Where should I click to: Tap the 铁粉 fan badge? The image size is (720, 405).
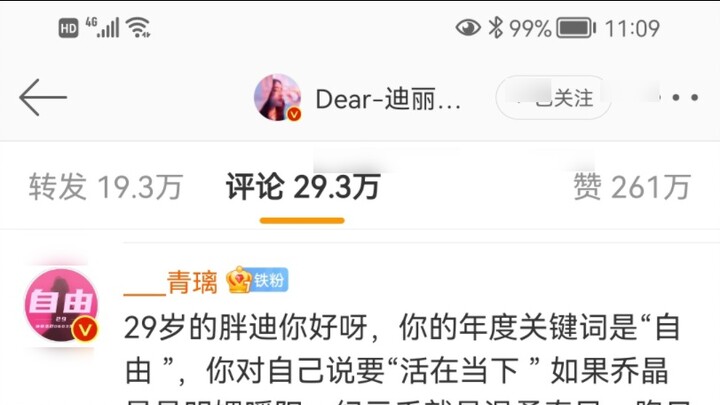click(x=270, y=280)
